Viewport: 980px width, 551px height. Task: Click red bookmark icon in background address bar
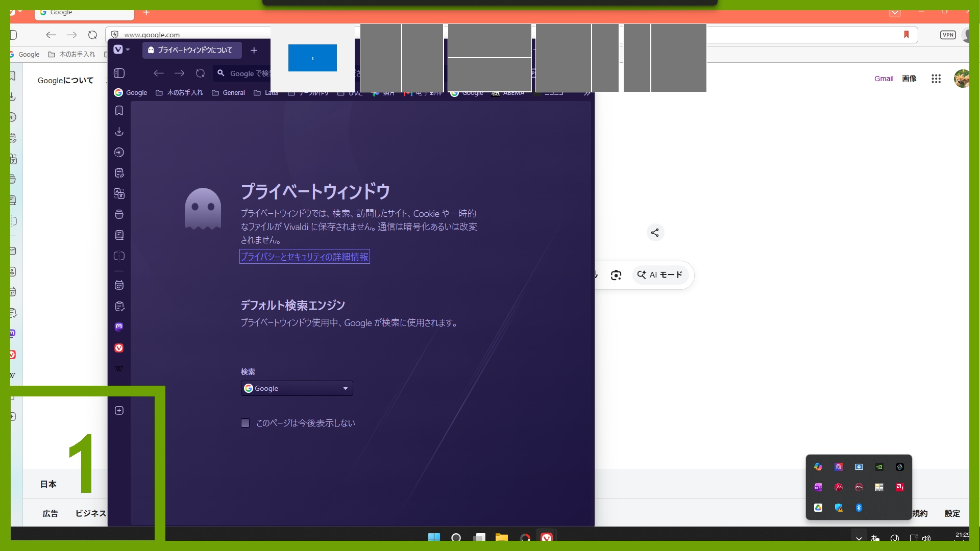tap(906, 35)
